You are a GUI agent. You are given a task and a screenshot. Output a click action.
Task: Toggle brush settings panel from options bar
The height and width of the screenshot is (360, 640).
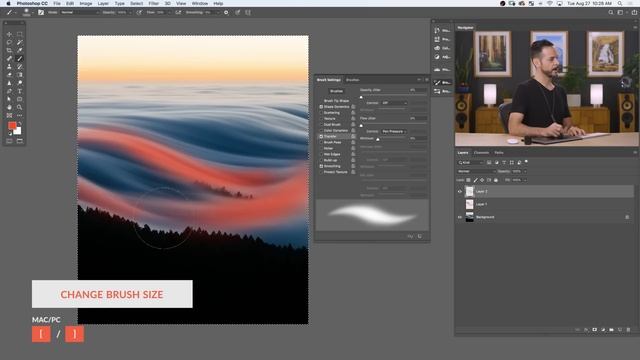pyautogui.click(x=41, y=12)
